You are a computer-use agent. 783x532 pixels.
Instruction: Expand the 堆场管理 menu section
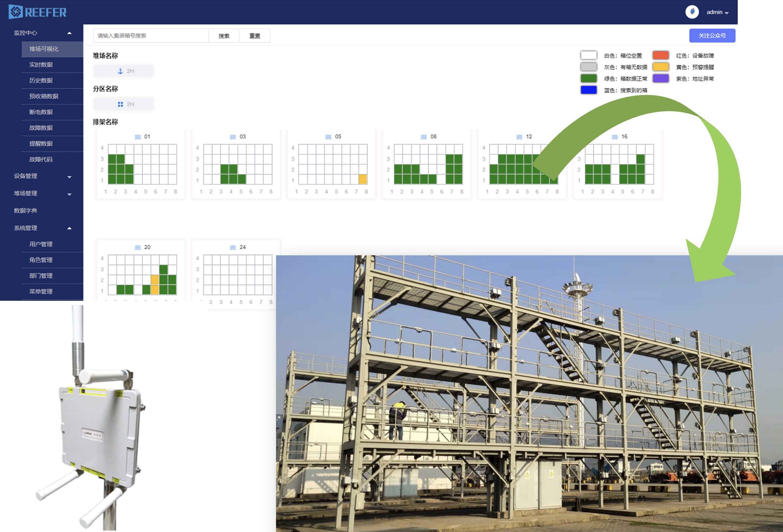[x=70, y=194]
